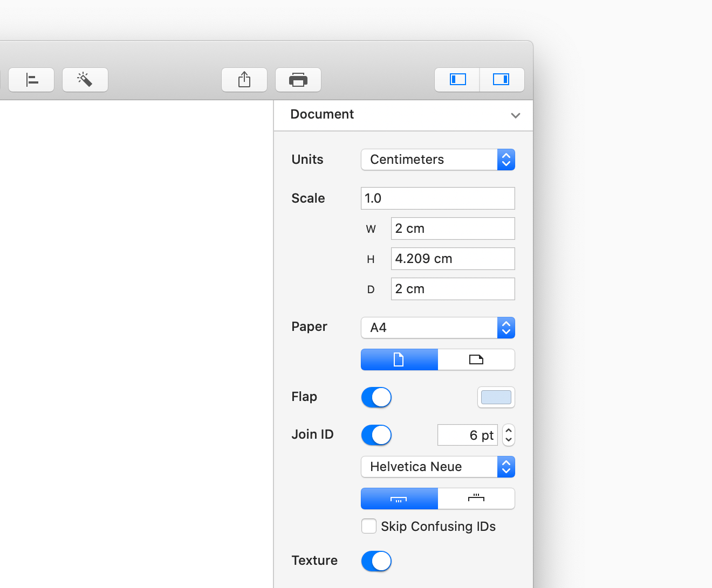
Task: Select inside Join ID label placement
Action: [399, 499]
